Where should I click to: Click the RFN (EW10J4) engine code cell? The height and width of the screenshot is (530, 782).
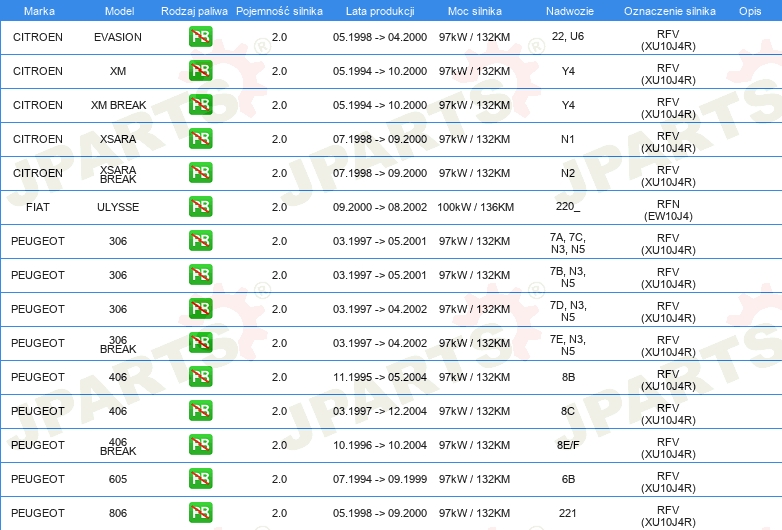(668, 210)
